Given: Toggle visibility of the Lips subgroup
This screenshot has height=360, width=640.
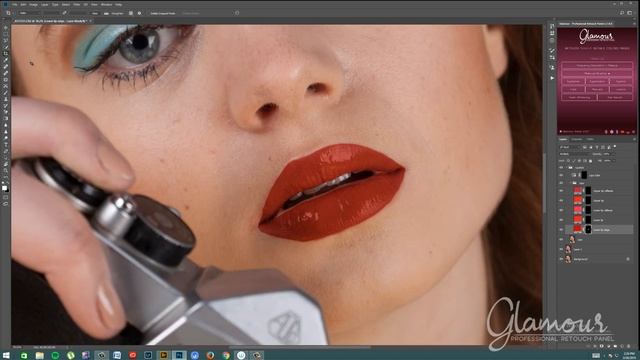Looking at the screenshot, I should [561, 183].
